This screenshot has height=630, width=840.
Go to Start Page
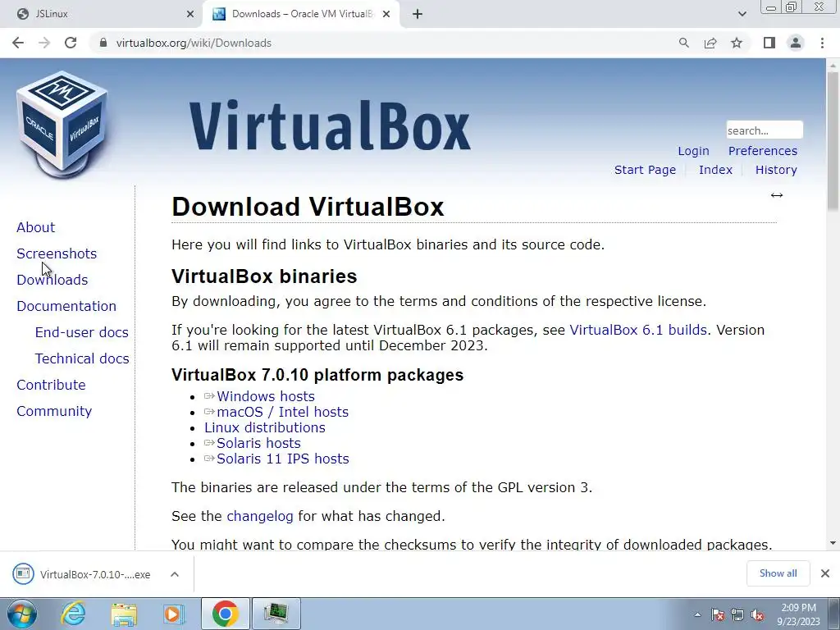(645, 170)
